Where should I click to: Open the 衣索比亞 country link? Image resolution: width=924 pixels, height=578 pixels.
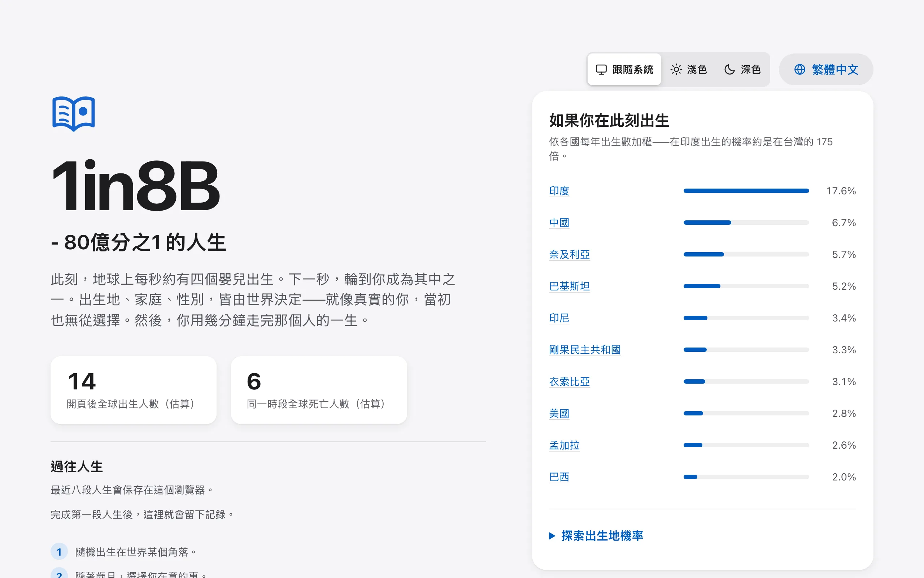click(x=569, y=381)
